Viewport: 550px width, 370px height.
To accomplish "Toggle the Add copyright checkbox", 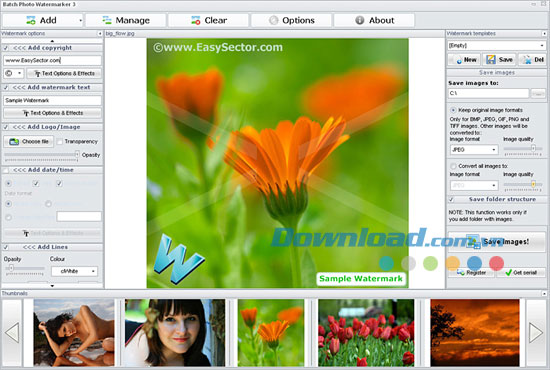I will point(6,48).
